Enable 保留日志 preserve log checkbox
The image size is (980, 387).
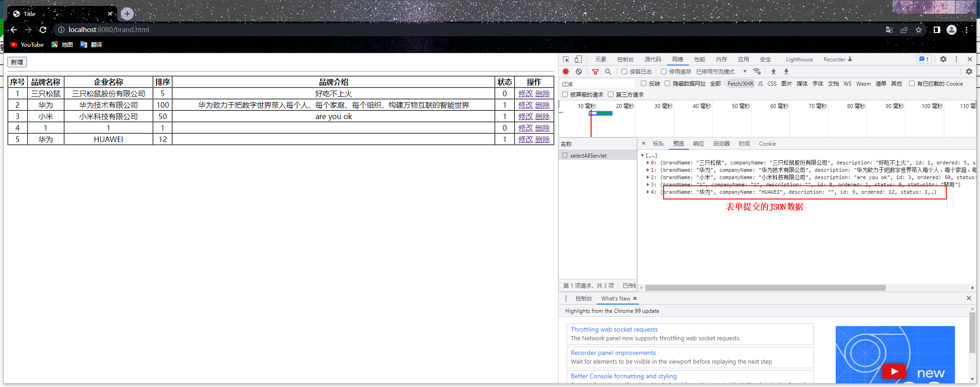(624, 71)
